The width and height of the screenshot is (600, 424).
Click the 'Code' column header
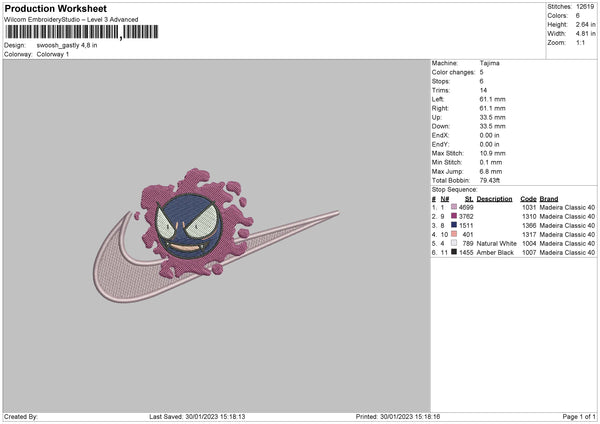click(528, 199)
